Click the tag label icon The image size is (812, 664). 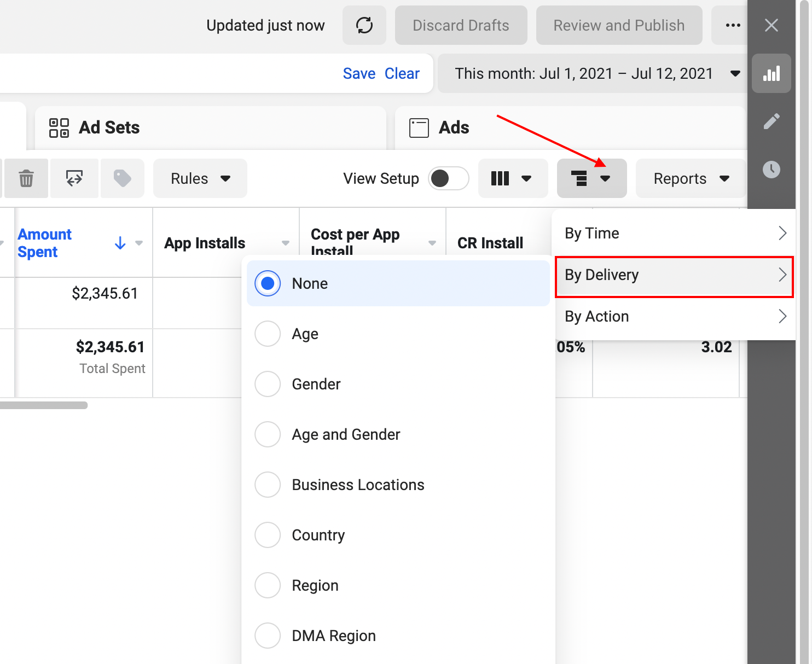pos(123,178)
